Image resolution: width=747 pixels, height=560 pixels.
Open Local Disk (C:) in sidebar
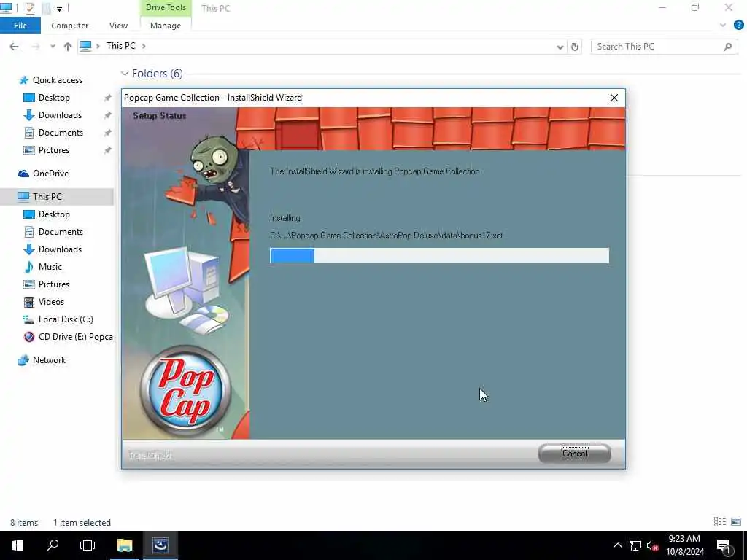click(66, 319)
